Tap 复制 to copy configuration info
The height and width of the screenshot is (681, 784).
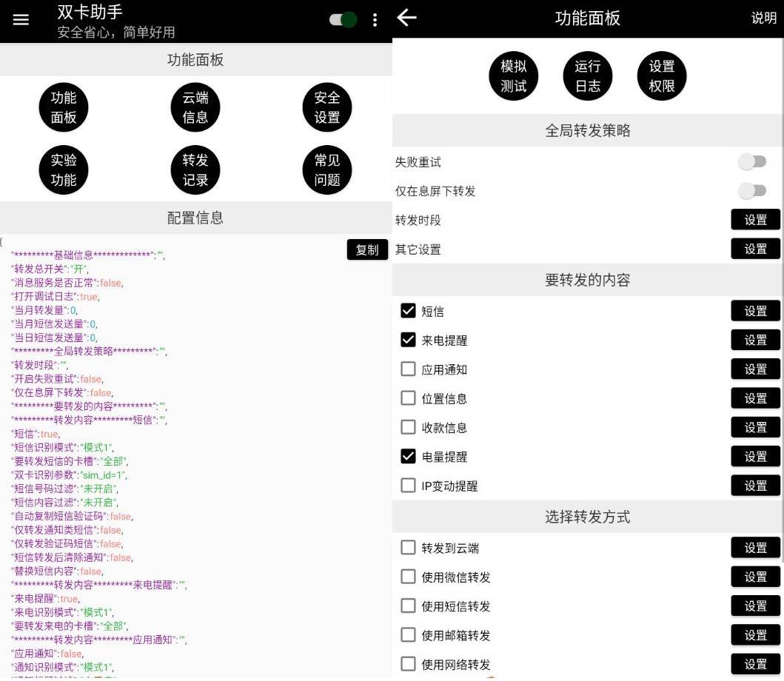pos(367,249)
